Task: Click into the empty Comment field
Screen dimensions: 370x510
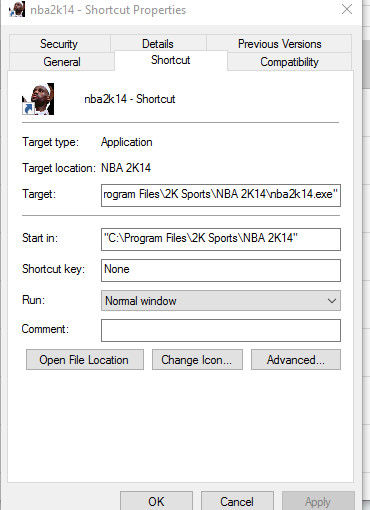Action: (x=221, y=330)
